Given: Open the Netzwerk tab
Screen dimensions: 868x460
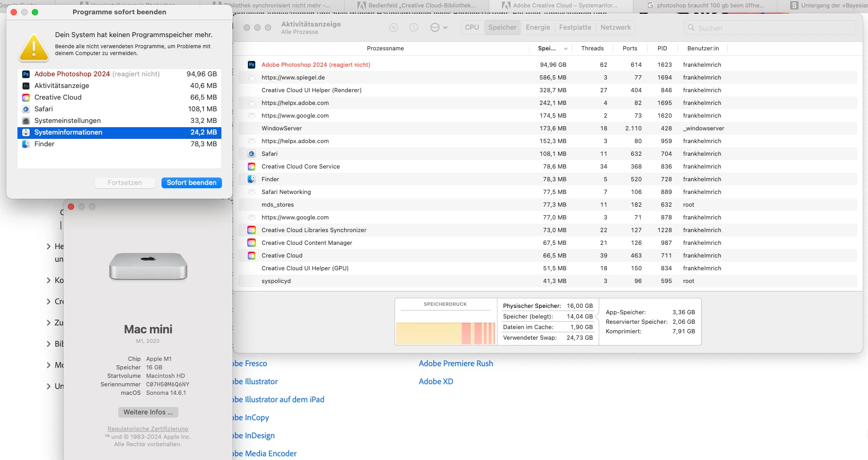Looking at the screenshot, I should point(615,28).
